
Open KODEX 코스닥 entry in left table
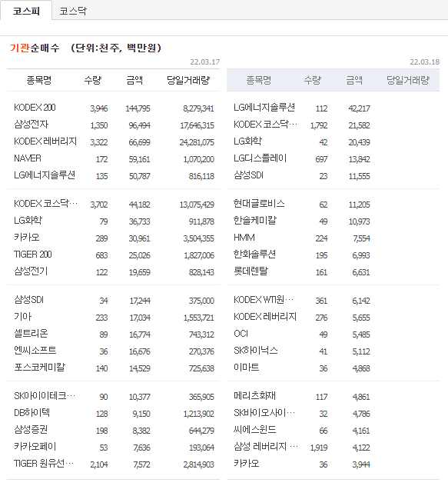[x=45, y=204]
